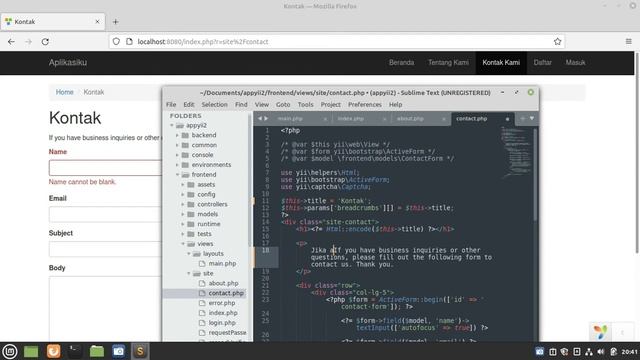Collapse the appyii2 root folder
This screenshot has width=640, height=360.
coord(172,125)
